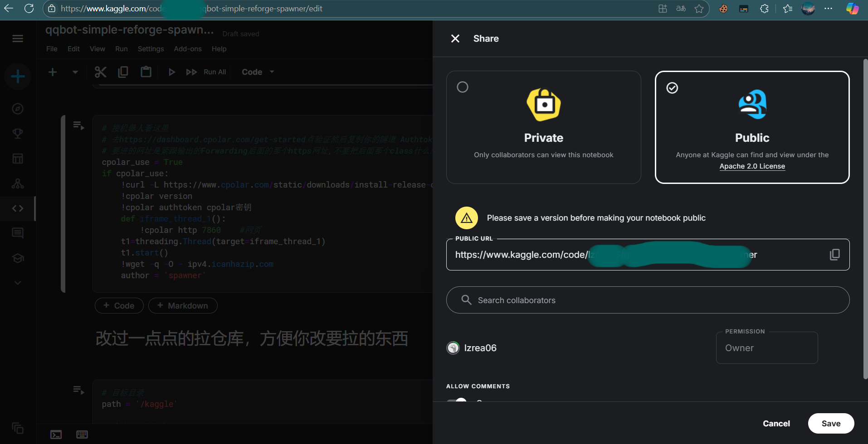868x444 pixels.
Task: Open Competitions trophy icon in sidebar
Action: 18,134
